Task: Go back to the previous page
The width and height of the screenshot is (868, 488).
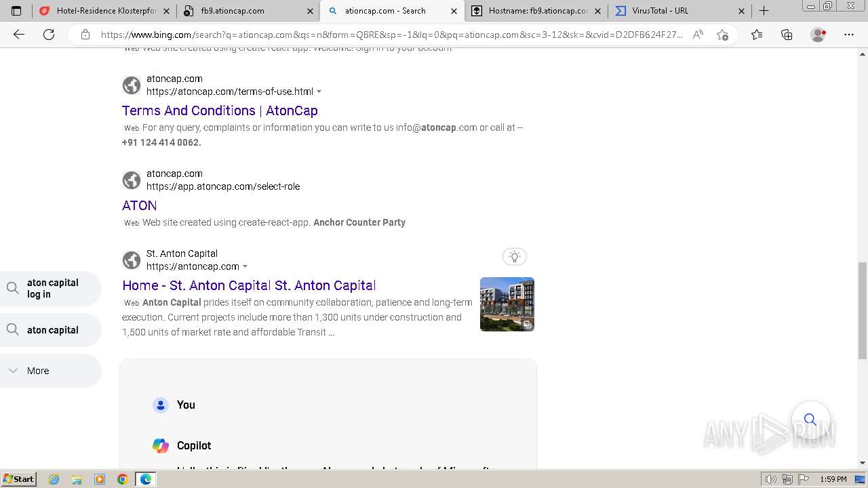Action: click(x=19, y=35)
